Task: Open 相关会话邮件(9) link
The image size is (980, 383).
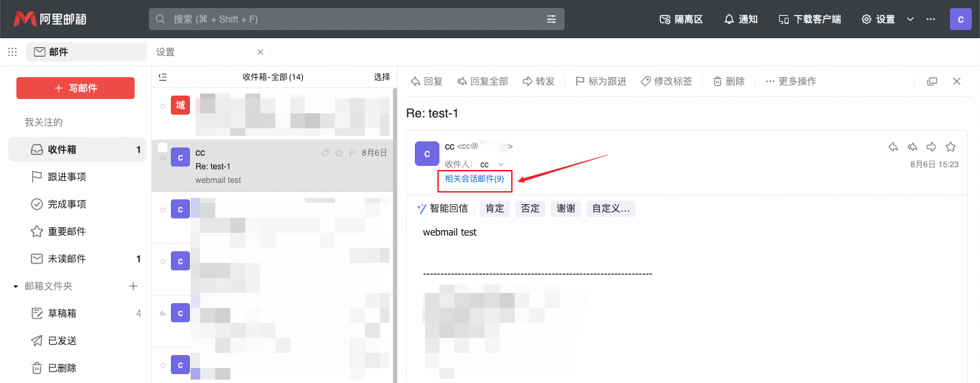Action: coord(474,179)
